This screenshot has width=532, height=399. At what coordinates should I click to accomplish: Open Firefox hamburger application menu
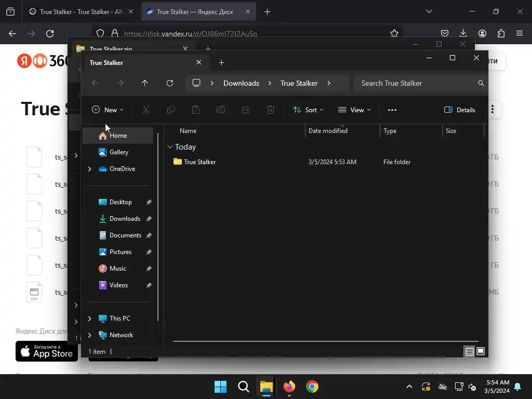point(520,33)
